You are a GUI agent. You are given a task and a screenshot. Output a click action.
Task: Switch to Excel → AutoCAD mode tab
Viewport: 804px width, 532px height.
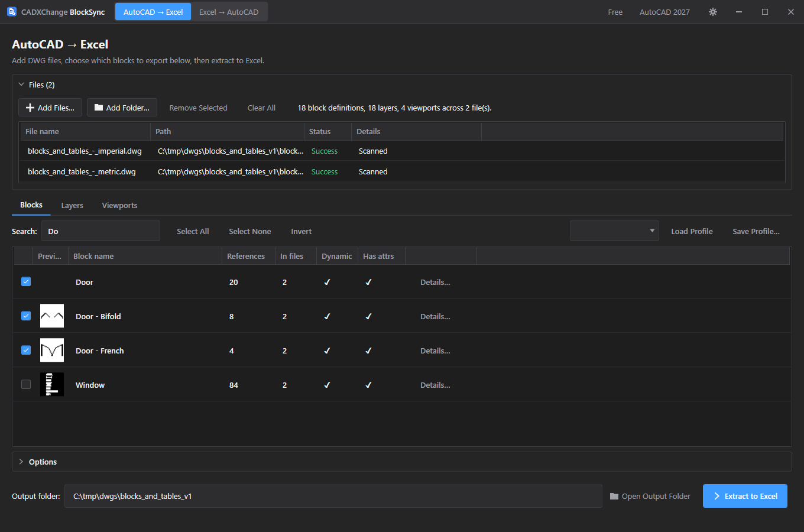[229, 12]
